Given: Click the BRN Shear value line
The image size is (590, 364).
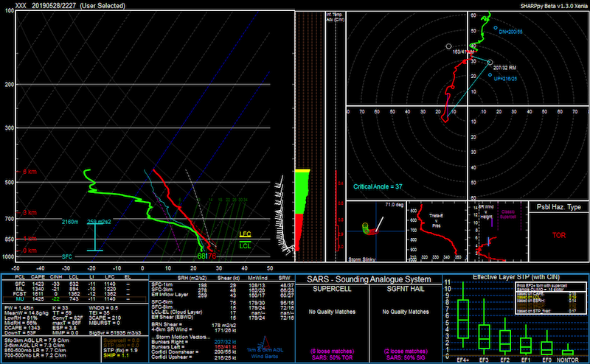Looking at the screenshot, I should coord(194,325).
